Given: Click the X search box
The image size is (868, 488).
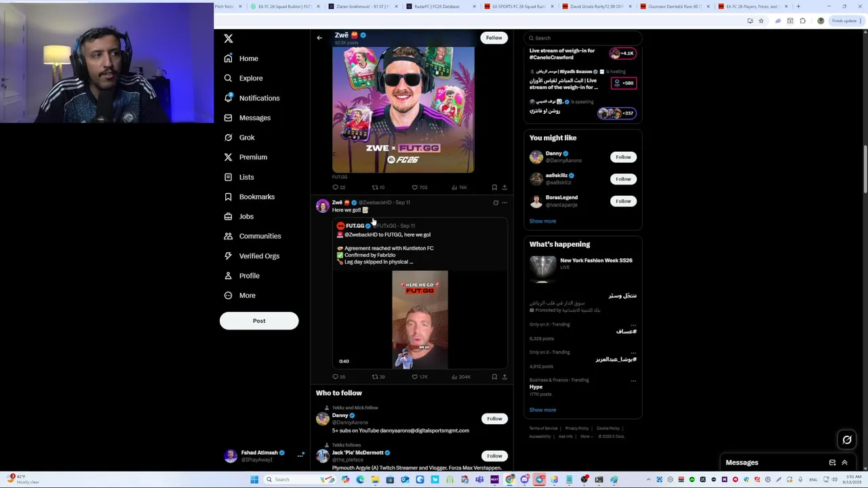Looking at the screenshot, I should pos(583,38).
